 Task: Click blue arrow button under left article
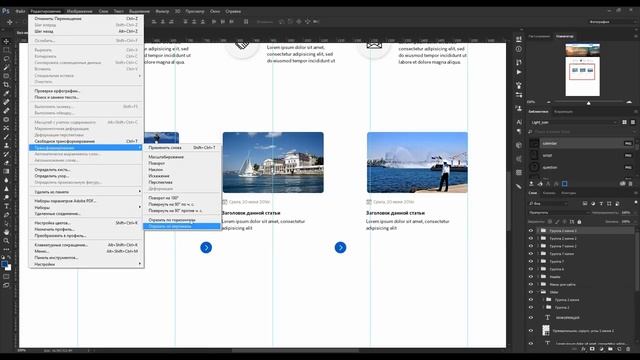tap(206, 247)
